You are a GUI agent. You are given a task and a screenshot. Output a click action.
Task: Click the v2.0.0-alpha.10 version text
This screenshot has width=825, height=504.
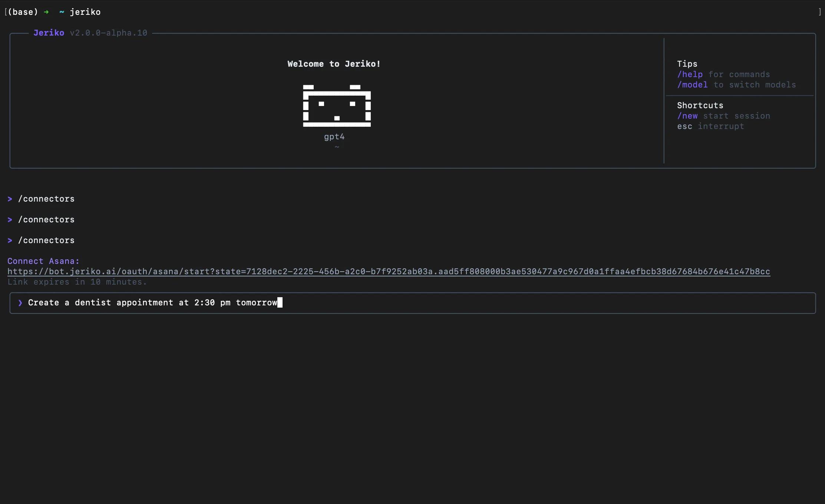pos(108,33)
